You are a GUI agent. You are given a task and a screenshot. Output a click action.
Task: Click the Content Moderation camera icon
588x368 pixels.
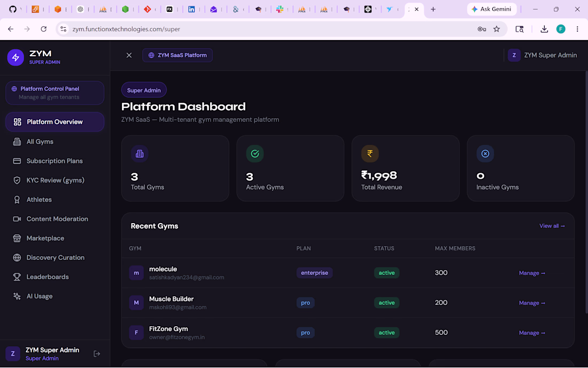pyautogui.click(x=17, y=219)
